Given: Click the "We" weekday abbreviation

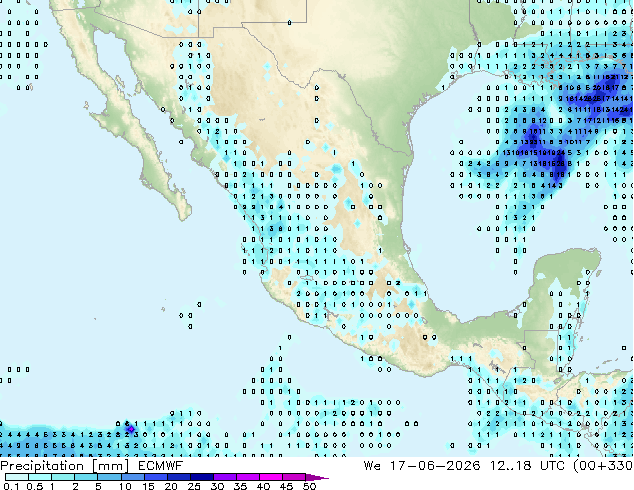Looking at the screenshot, I should [372, 466].
